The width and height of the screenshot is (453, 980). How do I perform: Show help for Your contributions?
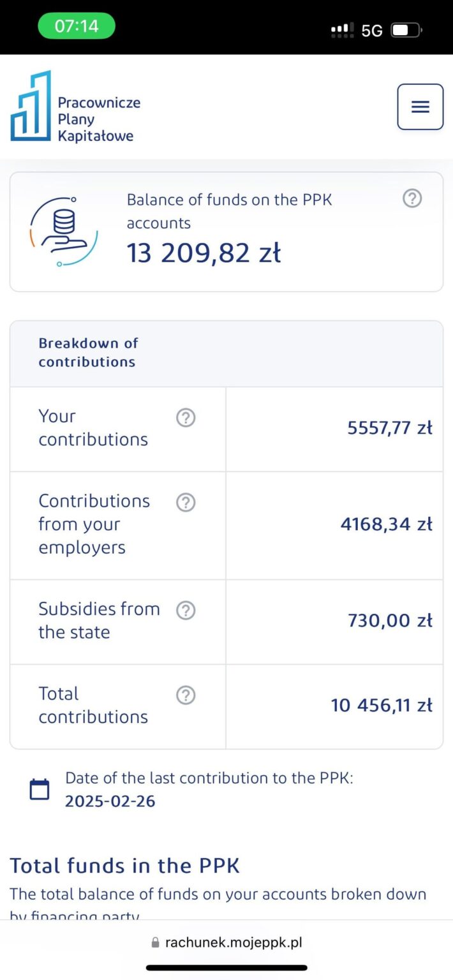[186, 418]
